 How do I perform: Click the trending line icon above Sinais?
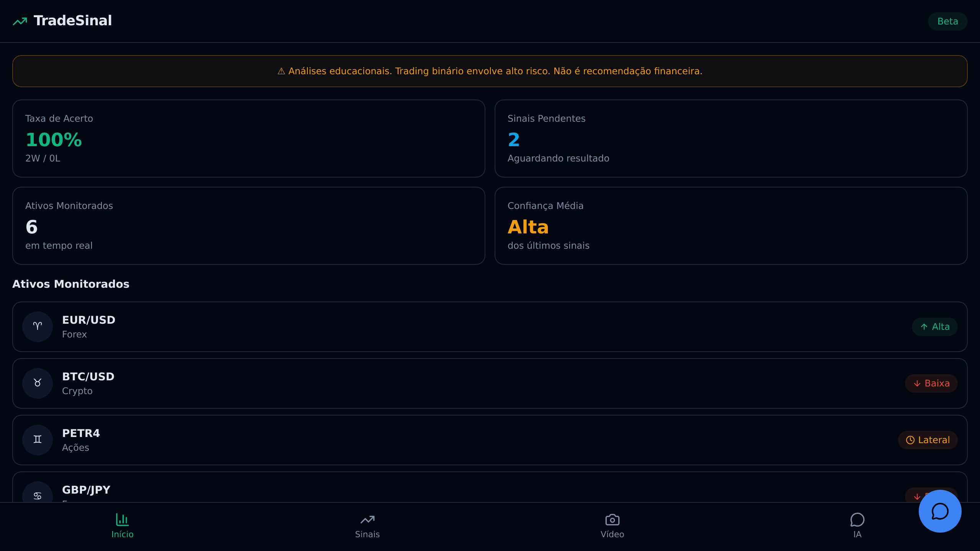(367, 520)
